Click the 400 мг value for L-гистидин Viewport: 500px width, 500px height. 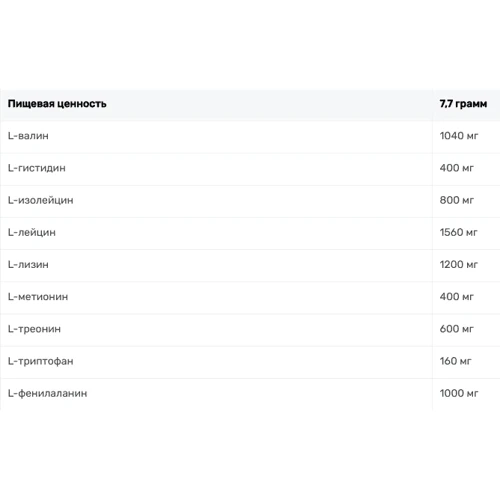[456, 168]
